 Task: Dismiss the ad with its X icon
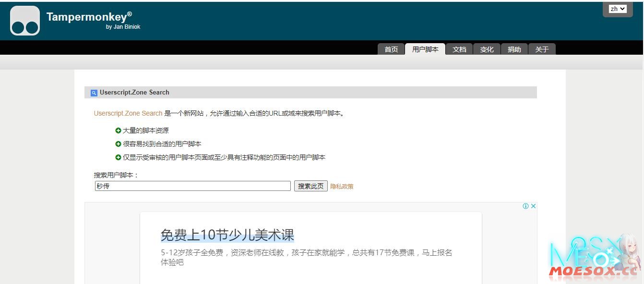click(534, 206)
